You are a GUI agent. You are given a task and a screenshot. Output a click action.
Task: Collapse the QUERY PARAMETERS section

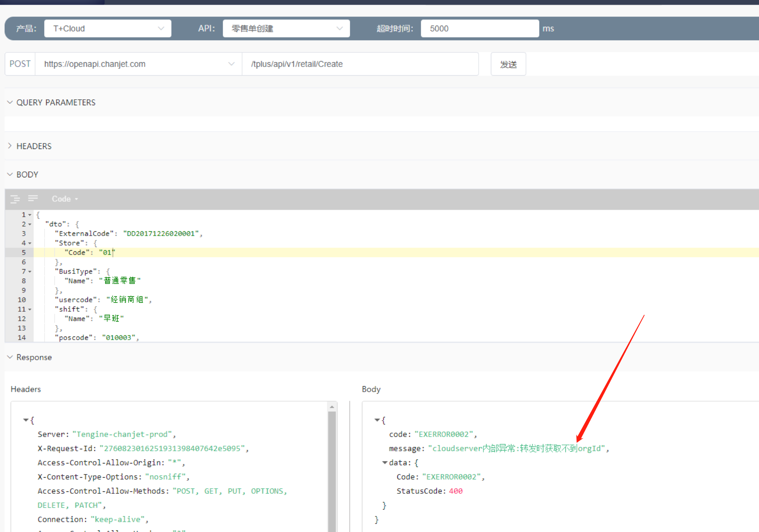coord(10,102)
